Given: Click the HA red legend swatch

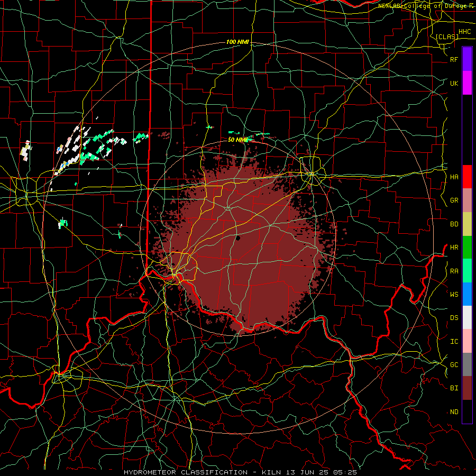Looking at the screenshot, I should [x=467, y=177].
